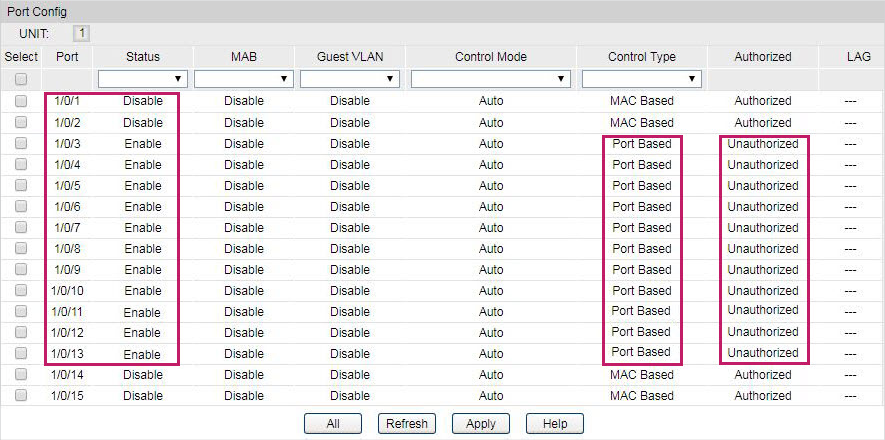Enable the checkbox for port 1/0/15
The height and width of the screenshot is (440, 885).
click(x=21, y=395)
